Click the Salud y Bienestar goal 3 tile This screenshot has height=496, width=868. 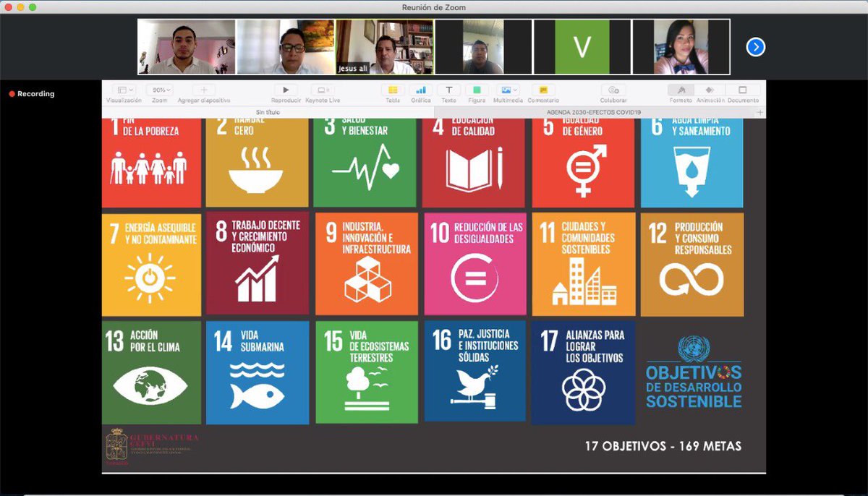pos(365,163)
